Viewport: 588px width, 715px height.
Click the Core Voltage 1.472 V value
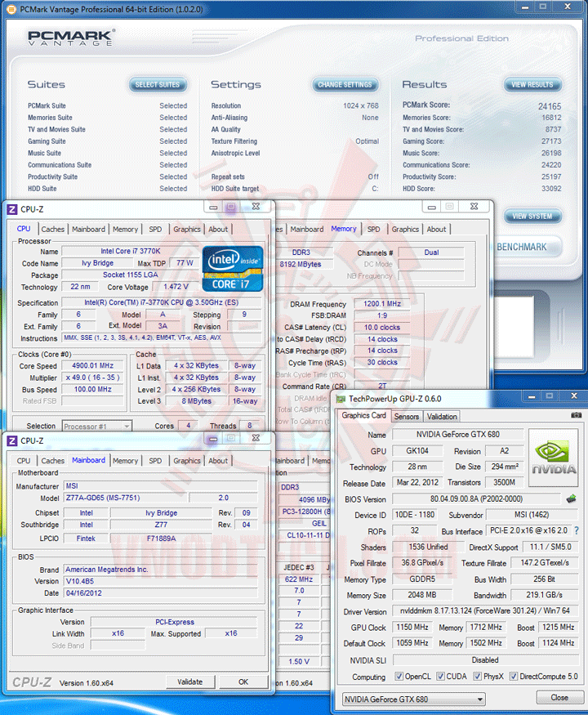coord(176,287)
